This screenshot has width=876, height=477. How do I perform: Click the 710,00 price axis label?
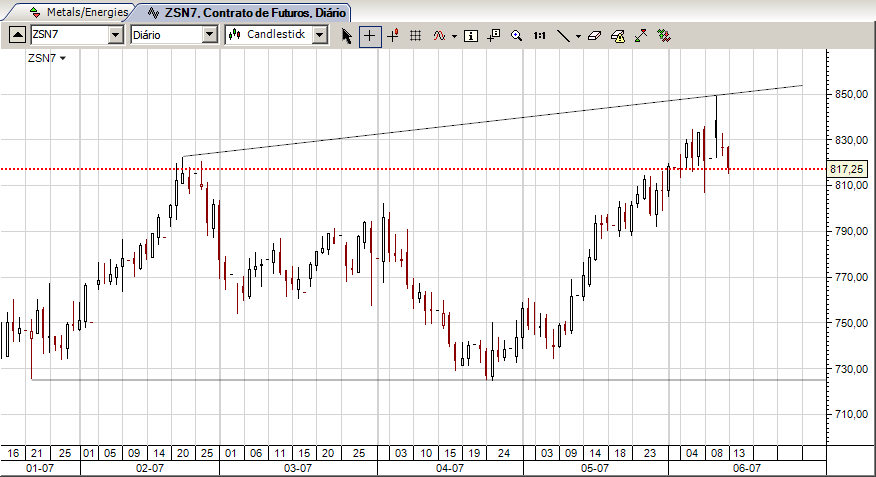(x=851, y=414)
